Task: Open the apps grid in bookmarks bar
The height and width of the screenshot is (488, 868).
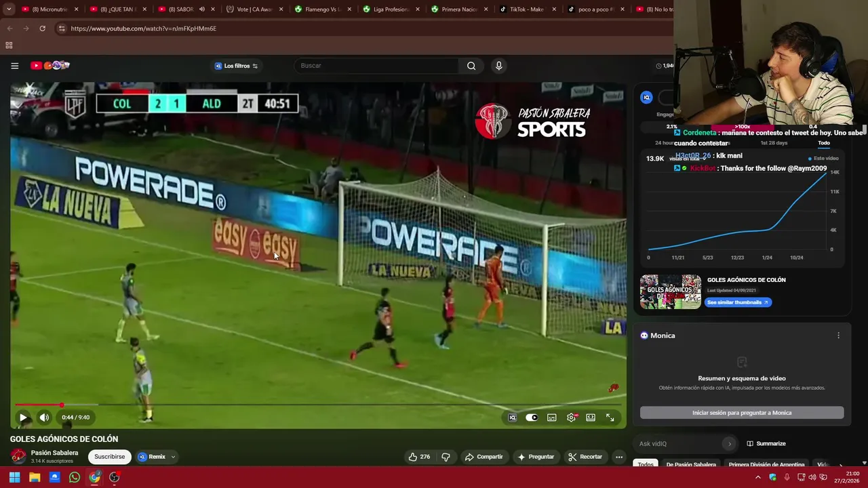Action: point(9,45)
